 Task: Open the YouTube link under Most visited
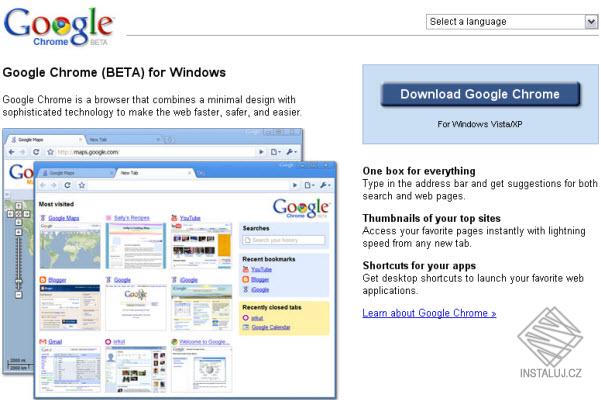[x=190, y=218]
